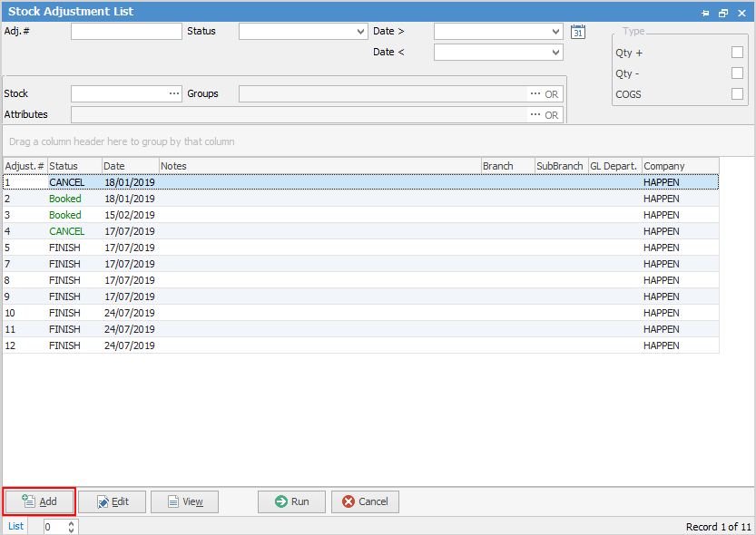Pin the Stock Adjustment List window
The height and width of the screenshot is (535, 756).
coord(705,13)
